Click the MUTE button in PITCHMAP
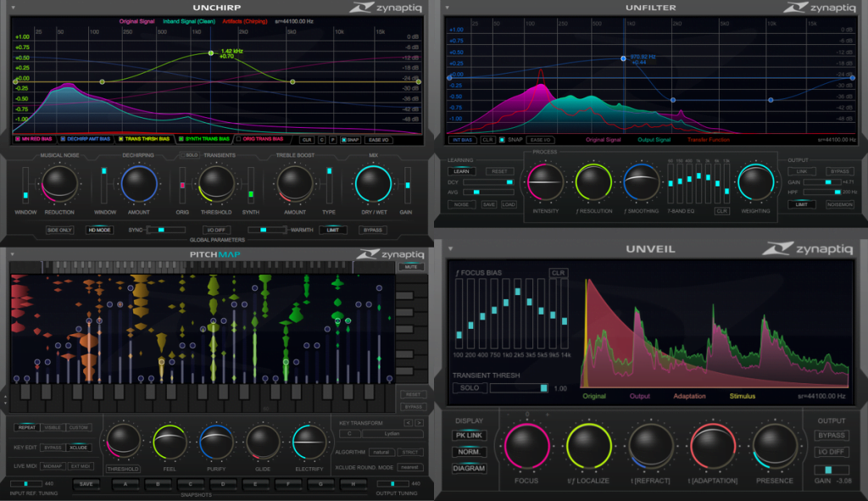Image resolution: width=868 pixels, height=501 pixels. coord(411,267)
